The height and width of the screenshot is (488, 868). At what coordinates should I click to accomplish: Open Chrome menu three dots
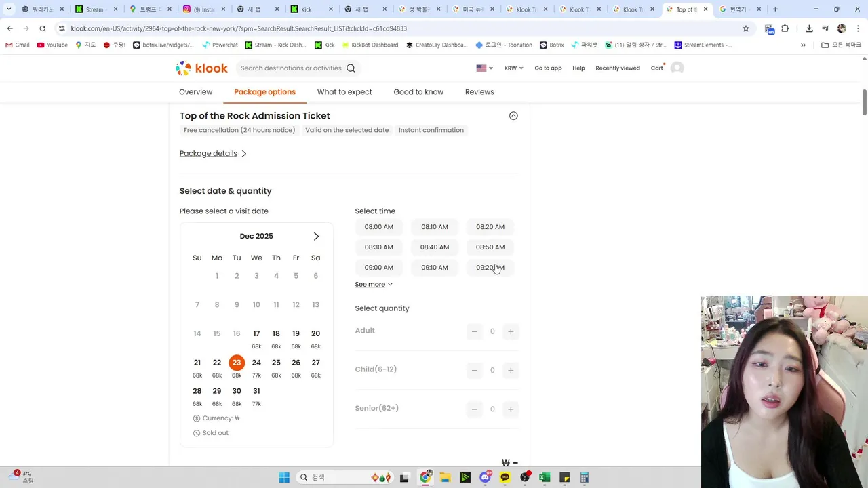858,28
